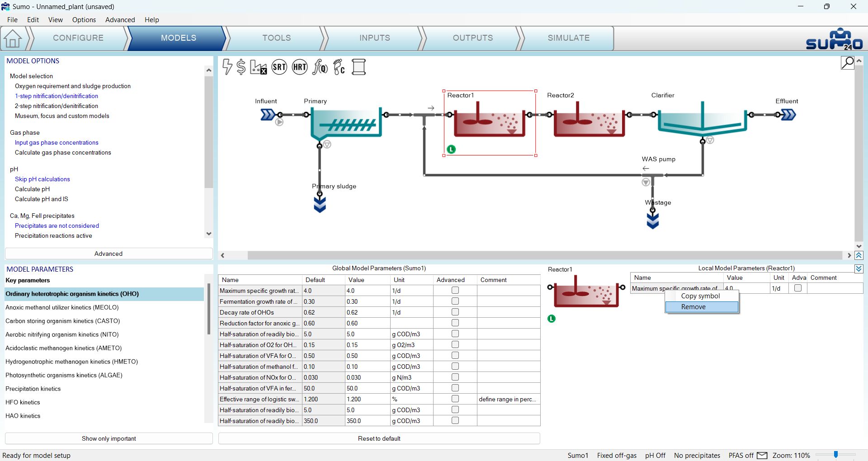This screenshot has height=461, width=868.
Task: Click the factory plant icon with X
Action: pyautogui.click(x=258, y=67)
